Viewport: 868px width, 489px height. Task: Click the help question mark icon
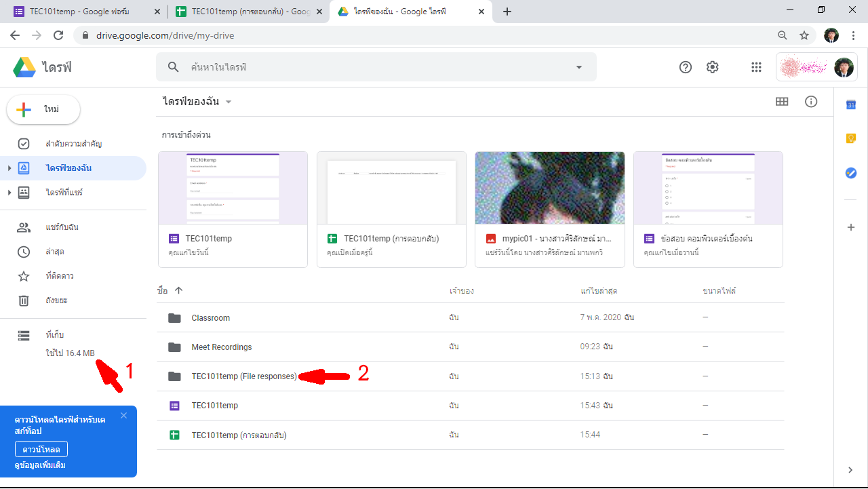click(686, 67)
